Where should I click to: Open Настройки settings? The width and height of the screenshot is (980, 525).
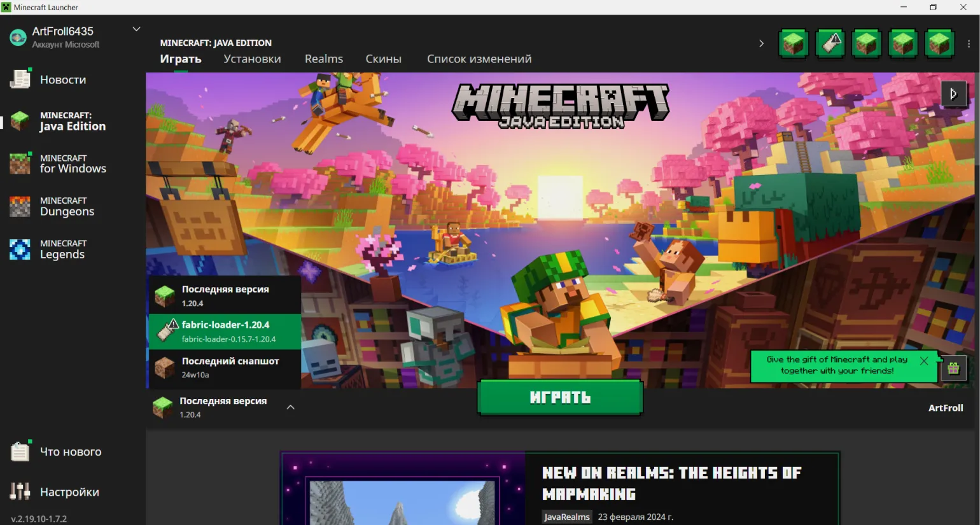point(69,492)
